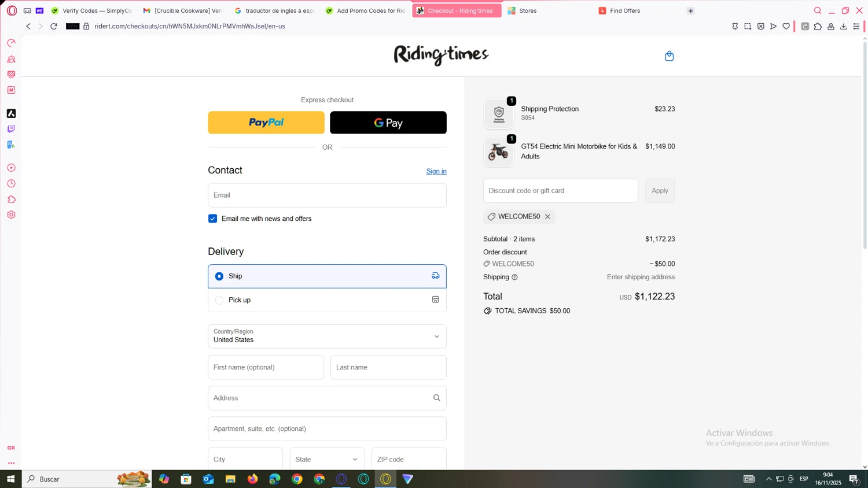Focus the Email input field
Viewport: 868px width, 488px height.
tap(327, 195)
